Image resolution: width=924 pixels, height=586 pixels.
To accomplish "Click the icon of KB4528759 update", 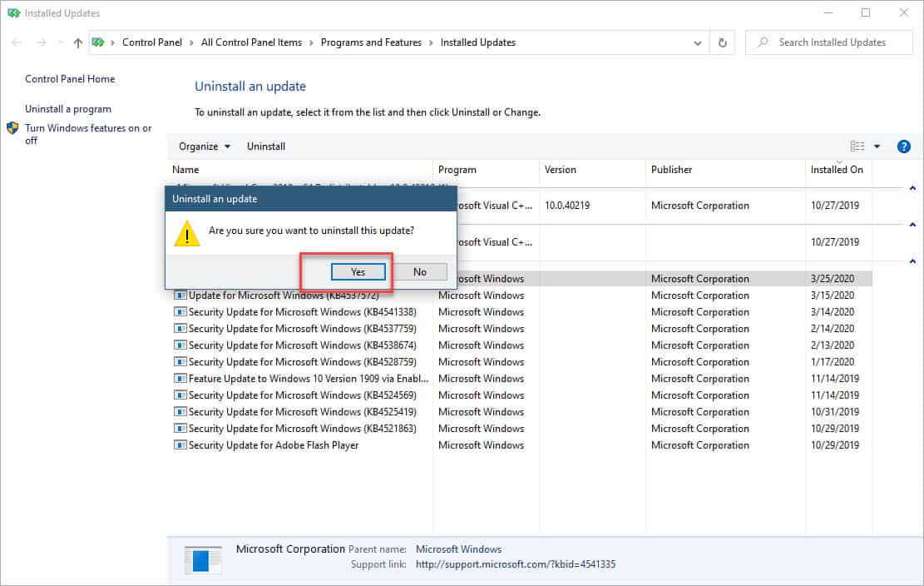I will click(180, 362).
